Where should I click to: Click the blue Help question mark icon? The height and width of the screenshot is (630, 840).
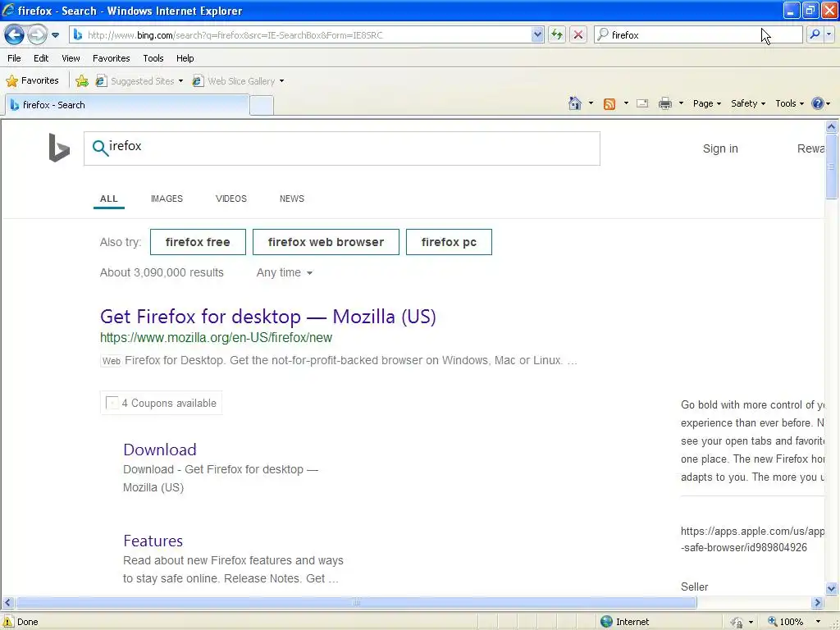818,103
